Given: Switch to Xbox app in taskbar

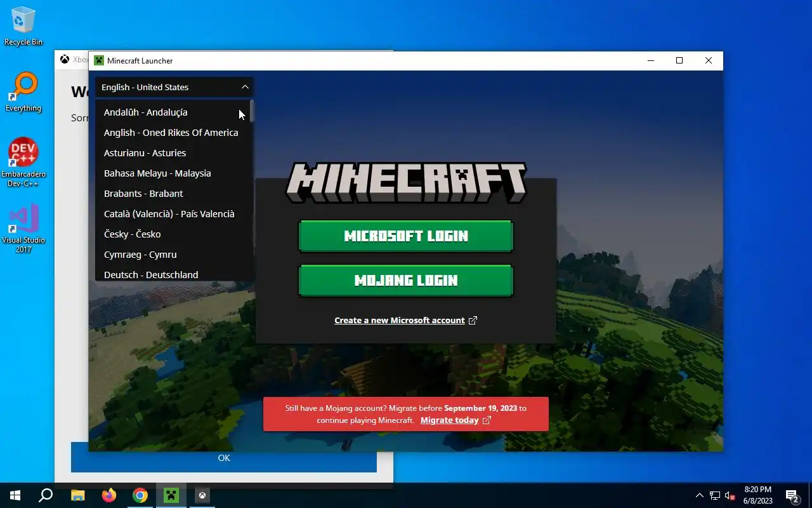Looking at the screenshot, I should point(202,495).
